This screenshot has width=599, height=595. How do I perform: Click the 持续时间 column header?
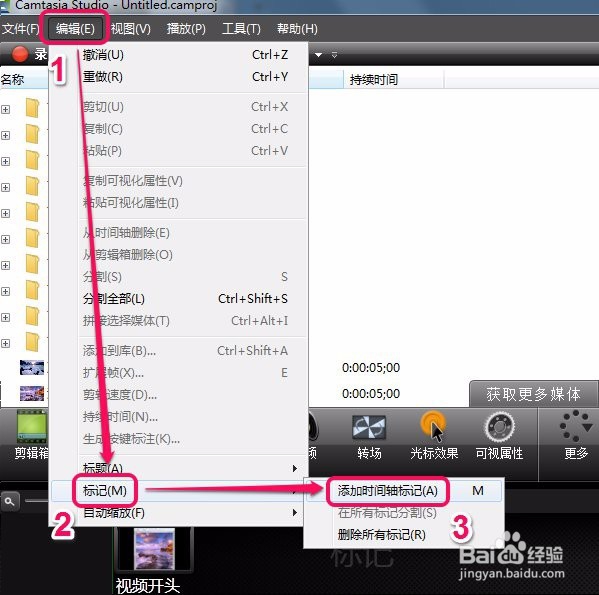393,79
